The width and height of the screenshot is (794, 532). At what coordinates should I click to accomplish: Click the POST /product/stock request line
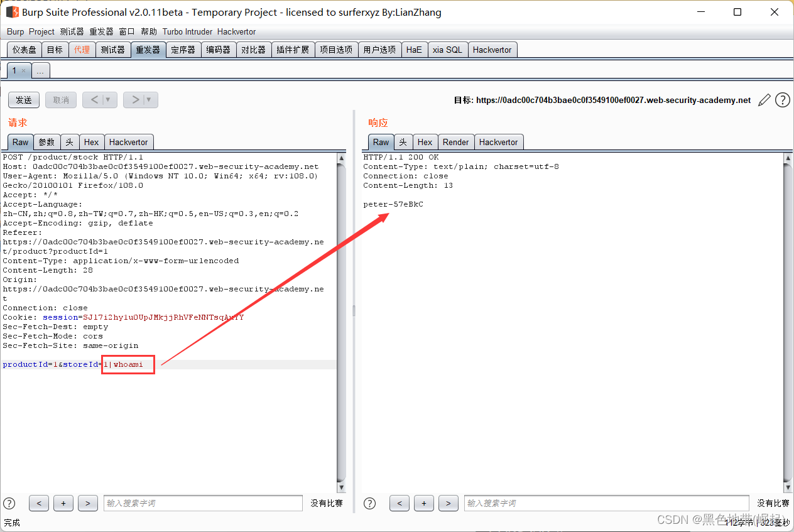click(x=73, y=157)
